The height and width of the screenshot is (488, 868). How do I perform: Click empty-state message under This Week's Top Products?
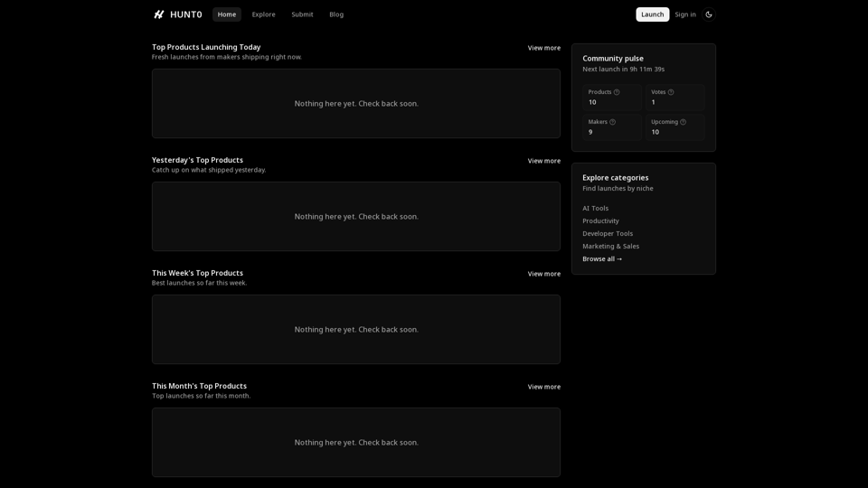pyautogui.click(x=356, y=330)
